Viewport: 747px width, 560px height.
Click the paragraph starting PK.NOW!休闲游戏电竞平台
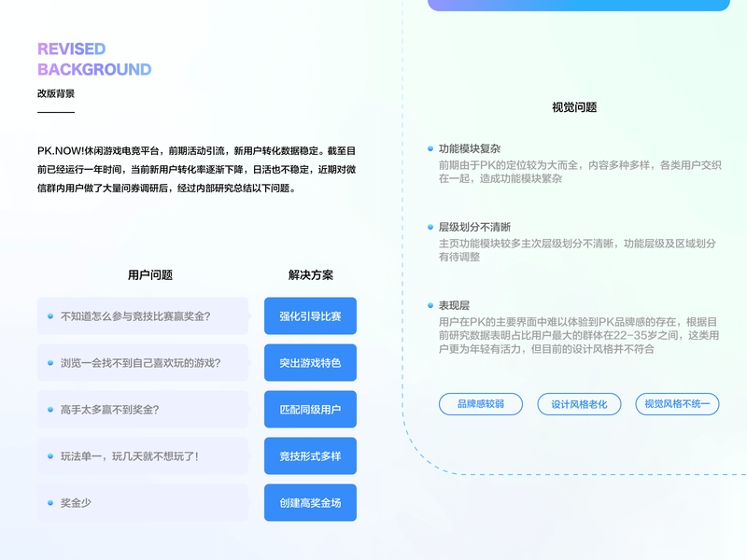[197, 170]
